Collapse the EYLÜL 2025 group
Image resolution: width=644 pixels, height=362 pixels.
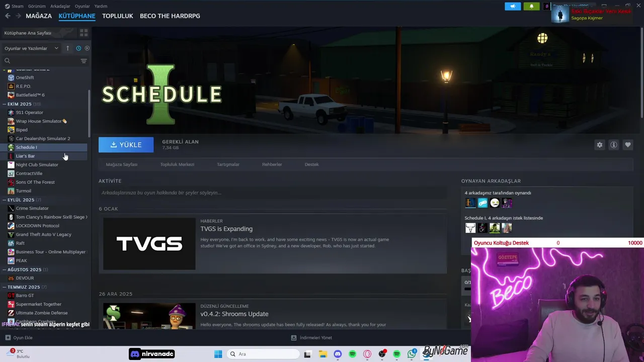coord(5,200)
